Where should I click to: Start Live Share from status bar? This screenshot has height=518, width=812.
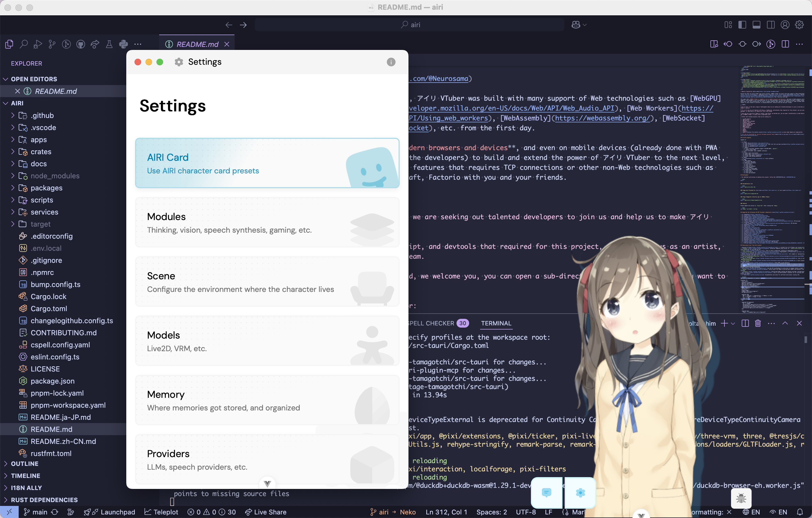click(x=266, y=512)
